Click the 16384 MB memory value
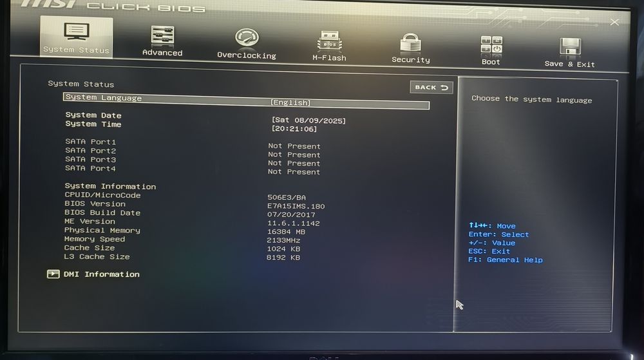Screen dimensions: 644x360 click(286, 232)
